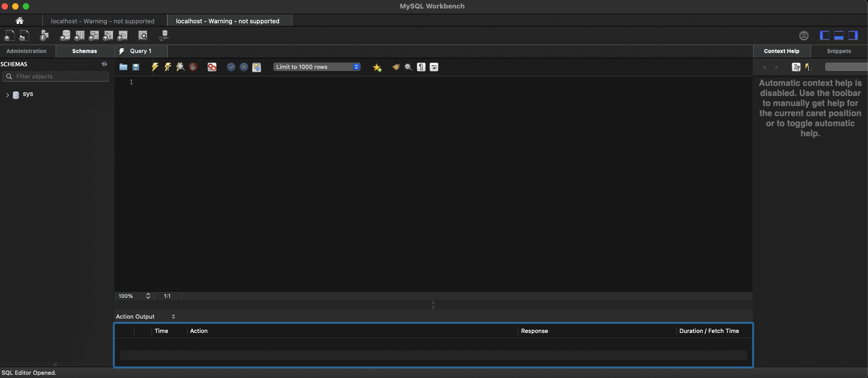Viewport: 868px width, 378px height.
Task: Roll back the current transaction
Action: click(244, 67)
